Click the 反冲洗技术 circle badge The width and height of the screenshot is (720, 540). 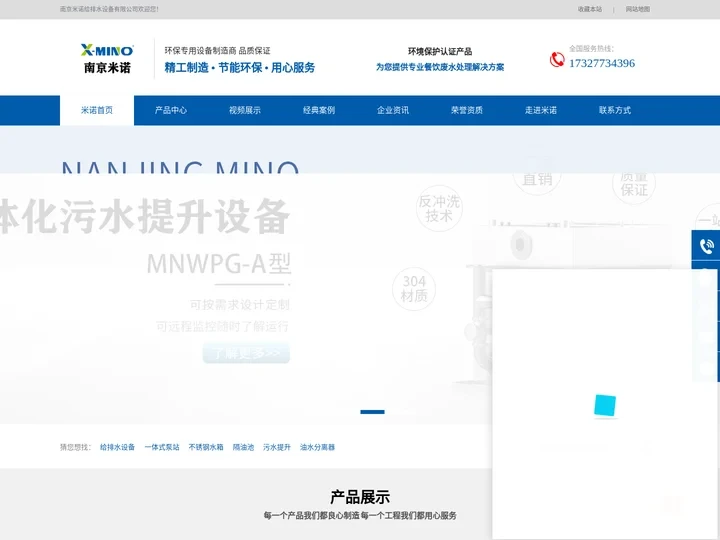coord(439,208)
